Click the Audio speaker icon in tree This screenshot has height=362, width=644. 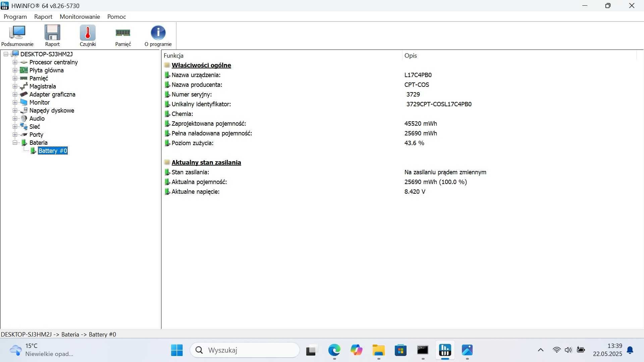24,118
